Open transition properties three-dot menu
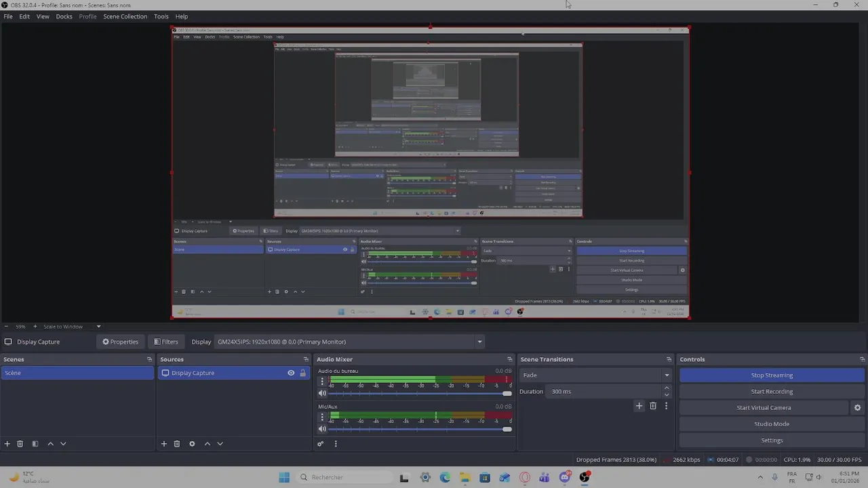868x488 pixels. click(666, 406)
